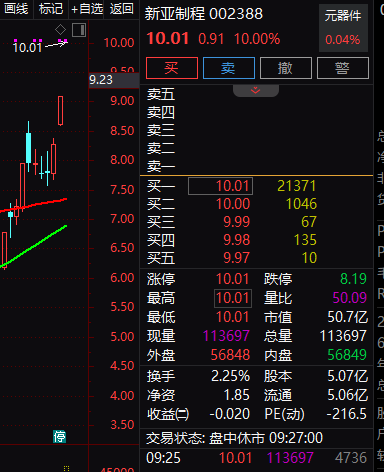
Task: Click the 涨停 price 10.01
Action: [x=232, y=279]
